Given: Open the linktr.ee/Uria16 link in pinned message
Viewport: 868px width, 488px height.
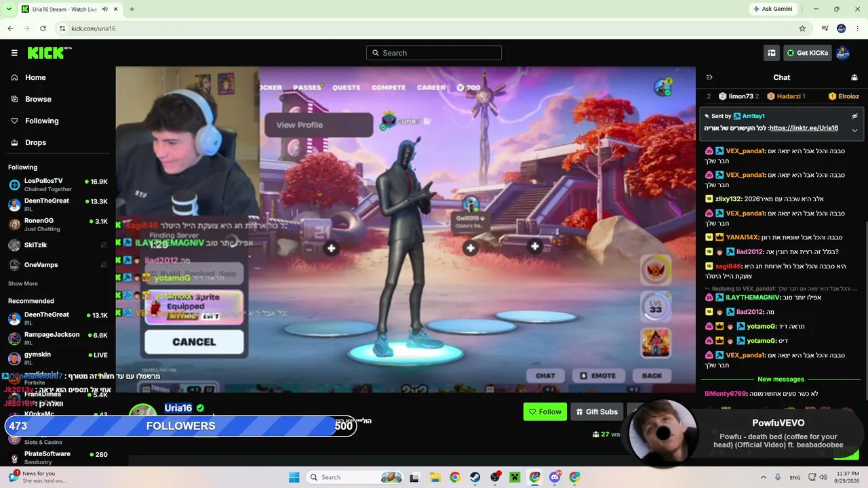Looking at the screenshot, I should coord(804,128).
